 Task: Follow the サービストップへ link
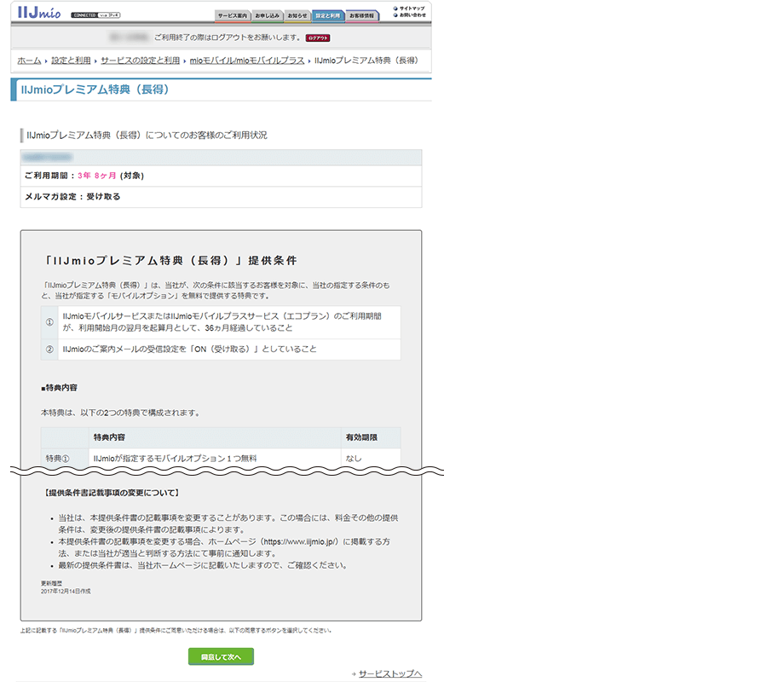pos(390,673)
